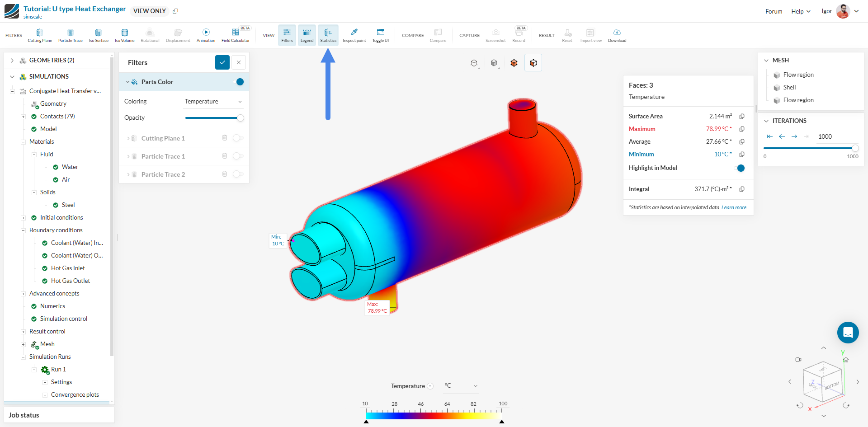Open the Help dropdown menu

click(801, 11)
